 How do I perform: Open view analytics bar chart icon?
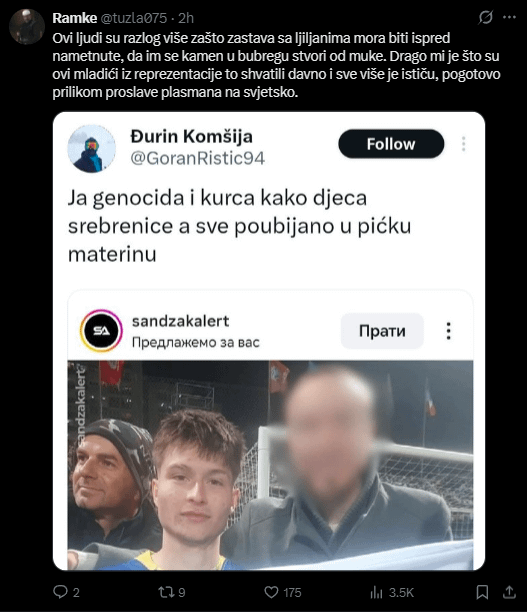point(376,592)
